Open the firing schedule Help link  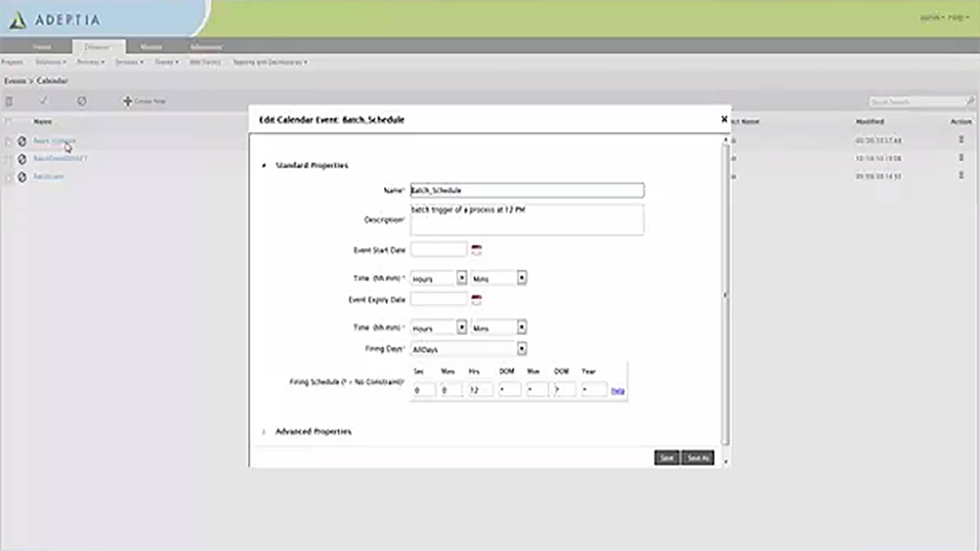click(618, 391)
